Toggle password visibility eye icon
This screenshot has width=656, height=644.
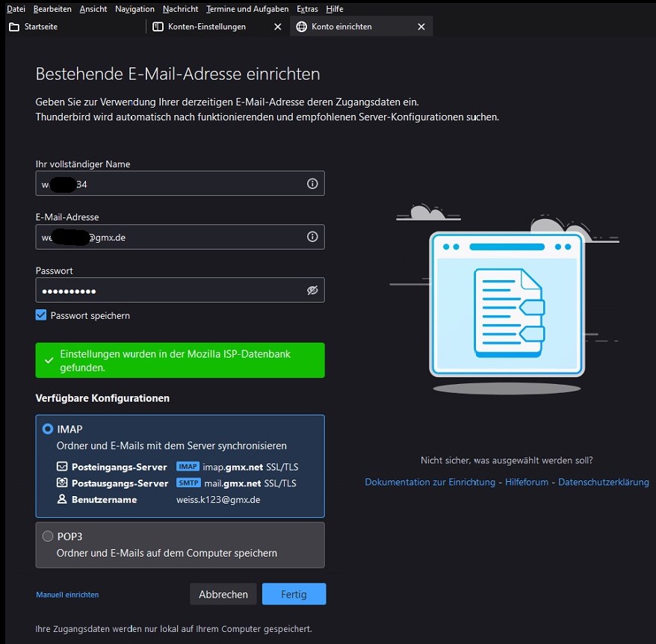pyautogui.click(x=312, y=291)
